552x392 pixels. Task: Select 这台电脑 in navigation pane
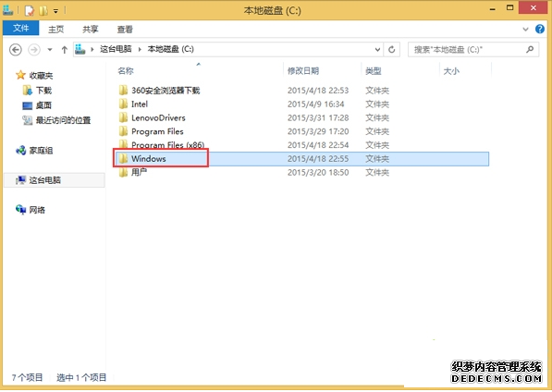[44, 180]
